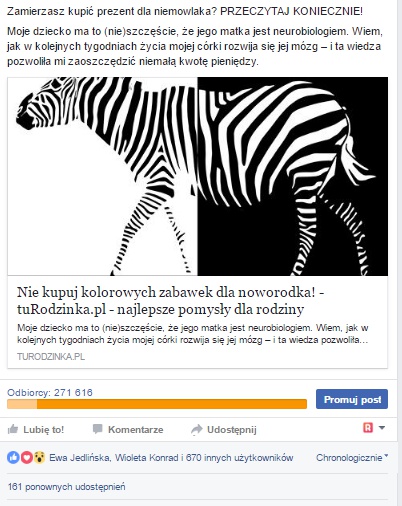402x506 pixels.
Task: Click the Lubię to! label
Action: pos(43,429)
